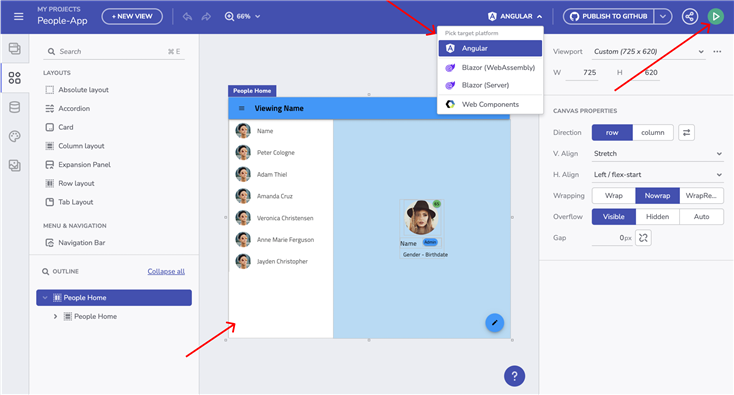
Task: Set Direction to column
Action: click(x=653, y=133)
